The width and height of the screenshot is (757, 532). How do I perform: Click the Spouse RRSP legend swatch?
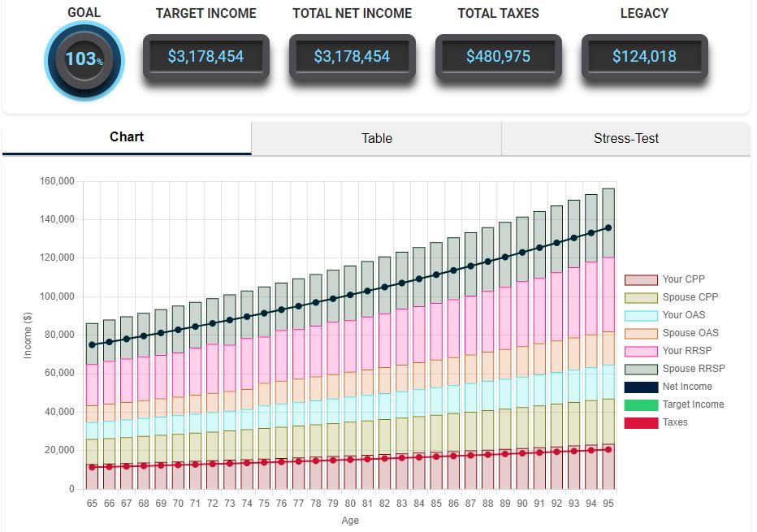pyautogui.click(x=641, y=369)
